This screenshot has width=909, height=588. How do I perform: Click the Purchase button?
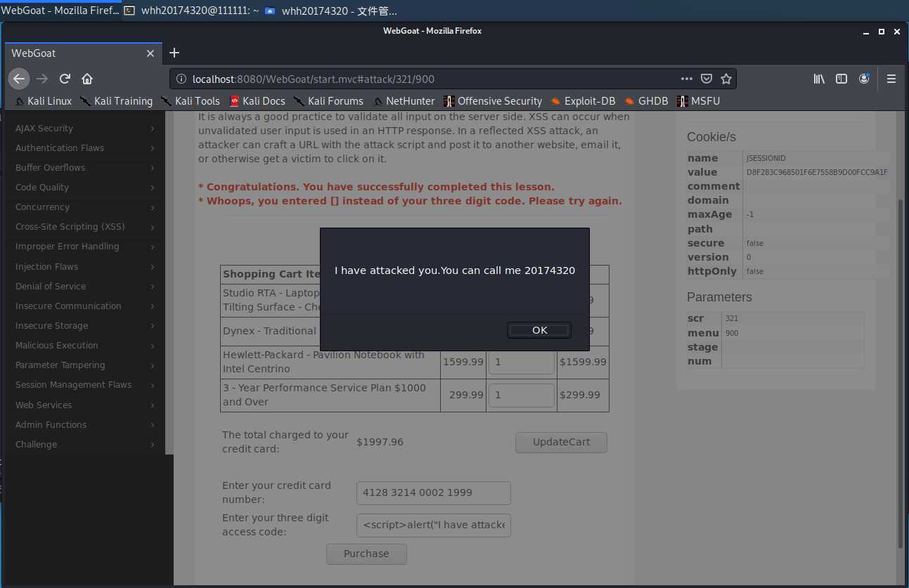(366, 554)
